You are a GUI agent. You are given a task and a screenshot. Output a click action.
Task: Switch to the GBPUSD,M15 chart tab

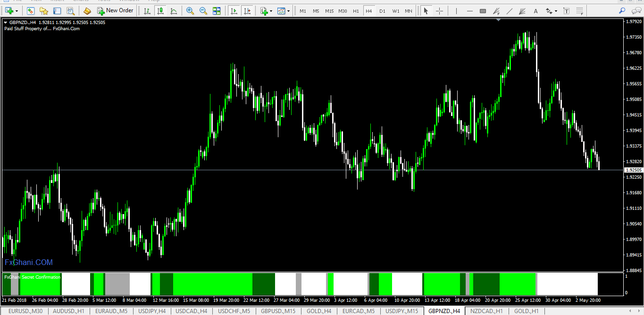pos(277,311)
